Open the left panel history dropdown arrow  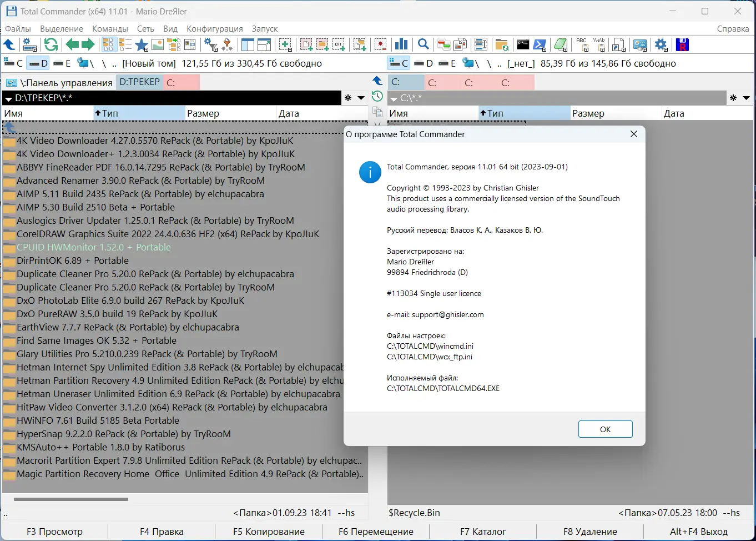pos(360,98)
